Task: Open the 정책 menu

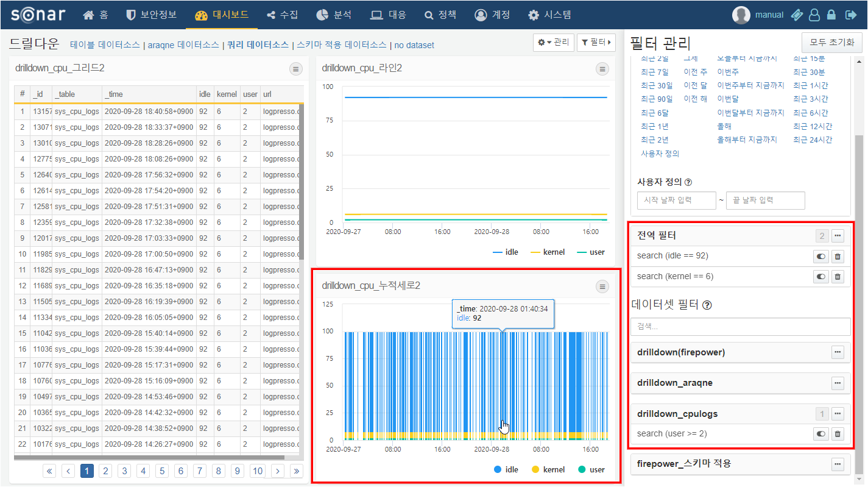Action: (440, 15)
